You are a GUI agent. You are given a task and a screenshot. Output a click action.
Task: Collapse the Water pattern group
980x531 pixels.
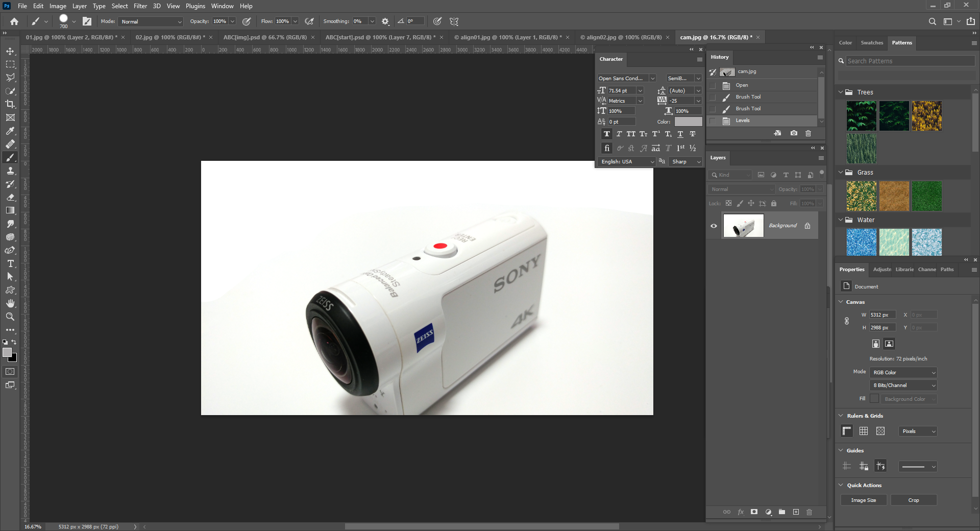841,220
